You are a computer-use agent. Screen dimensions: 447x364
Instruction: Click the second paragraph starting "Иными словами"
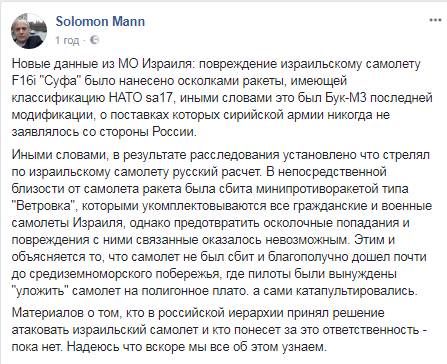222,223
